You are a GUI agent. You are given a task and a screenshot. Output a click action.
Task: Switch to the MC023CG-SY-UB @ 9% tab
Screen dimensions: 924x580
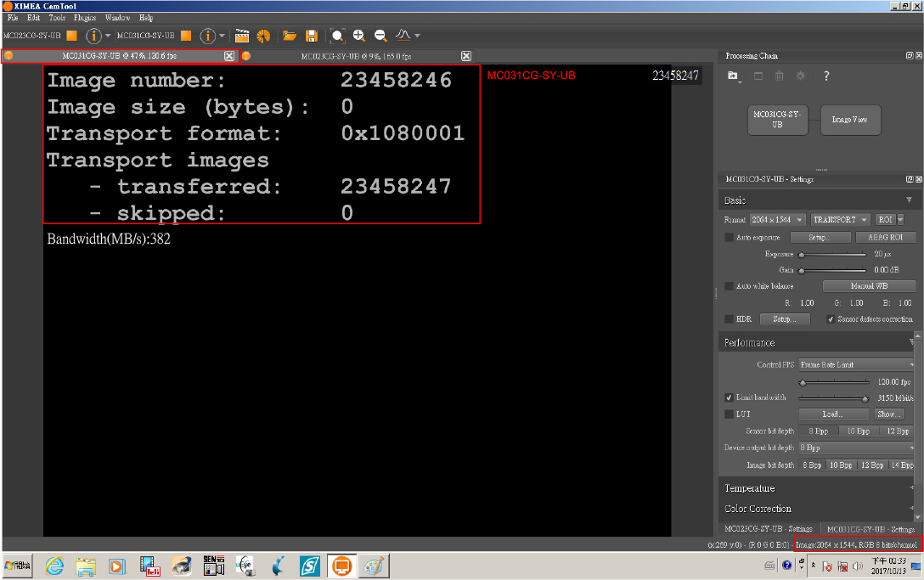[356, 56]
